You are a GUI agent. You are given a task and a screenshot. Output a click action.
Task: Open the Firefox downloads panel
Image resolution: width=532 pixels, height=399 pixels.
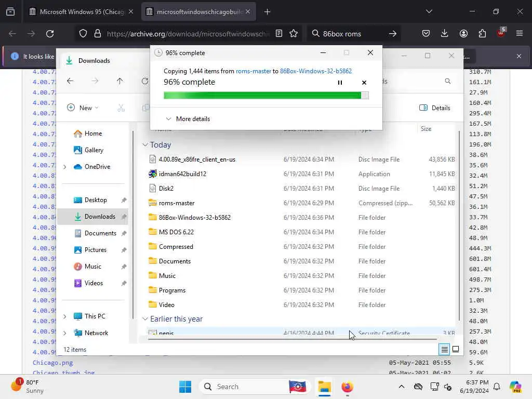445,34
